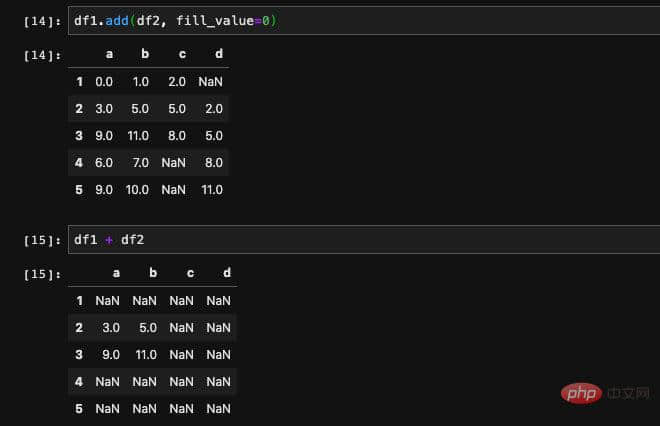Click the 中文网 watermark text
The image size is (660, 426).
628,394
